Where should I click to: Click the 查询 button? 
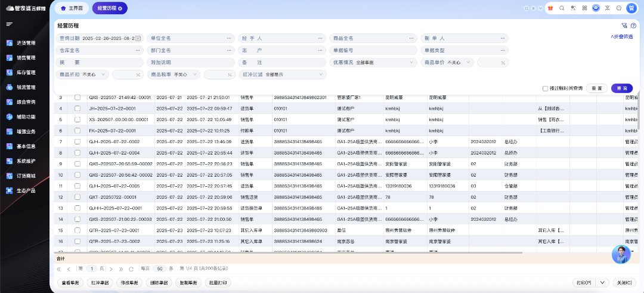pos(621,88)
